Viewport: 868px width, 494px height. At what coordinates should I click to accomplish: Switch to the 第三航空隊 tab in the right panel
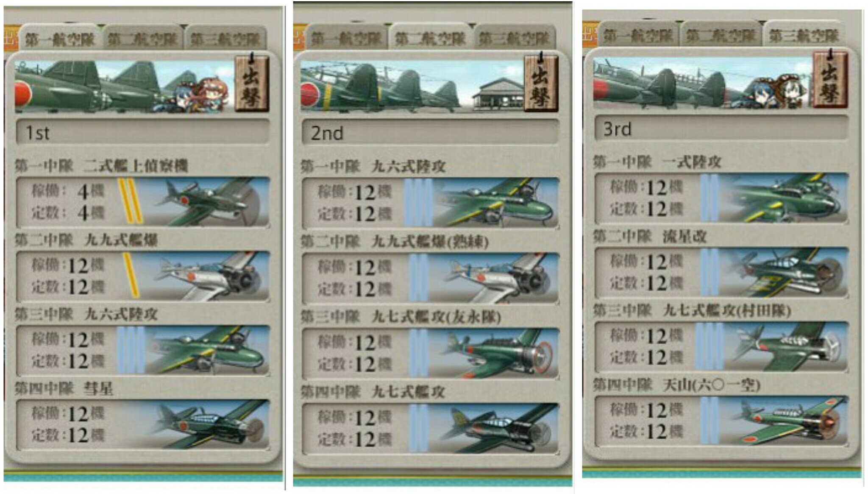pos(804,35)
